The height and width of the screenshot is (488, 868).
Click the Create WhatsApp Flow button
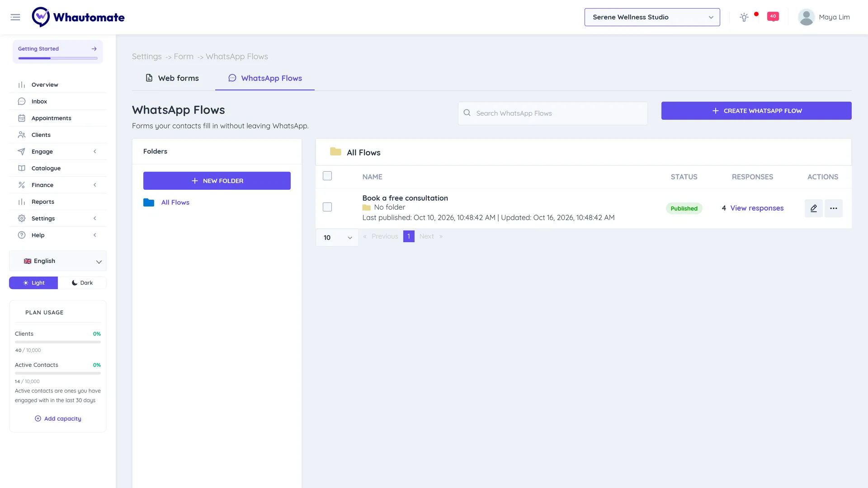756,111
